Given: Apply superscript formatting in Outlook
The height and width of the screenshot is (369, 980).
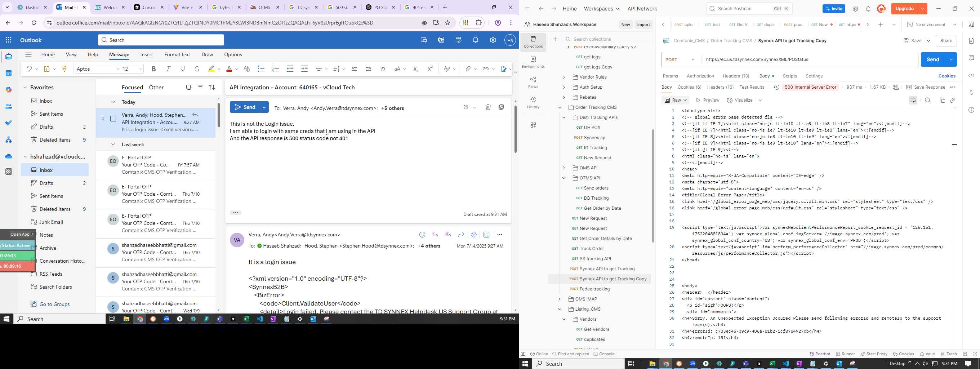Looking at the screenshot, I should [x=430, y=69].
